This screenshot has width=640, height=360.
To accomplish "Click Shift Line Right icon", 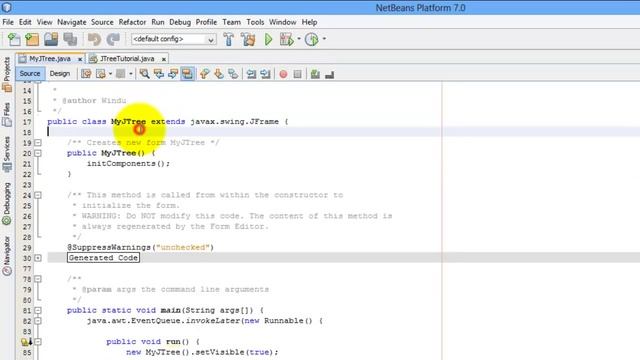I will click(265, 74).
